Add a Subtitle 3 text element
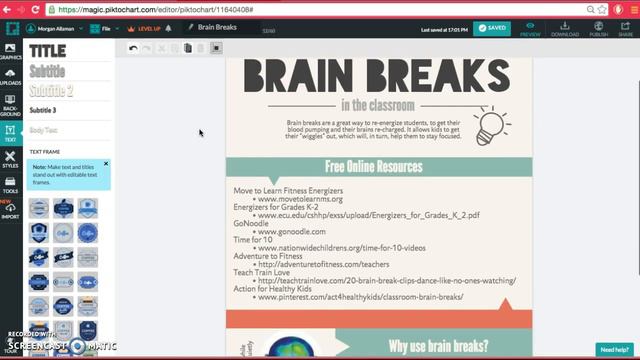The width and height of the screenshot is (640, 360). pyautogui.click(x=43, y=110)
